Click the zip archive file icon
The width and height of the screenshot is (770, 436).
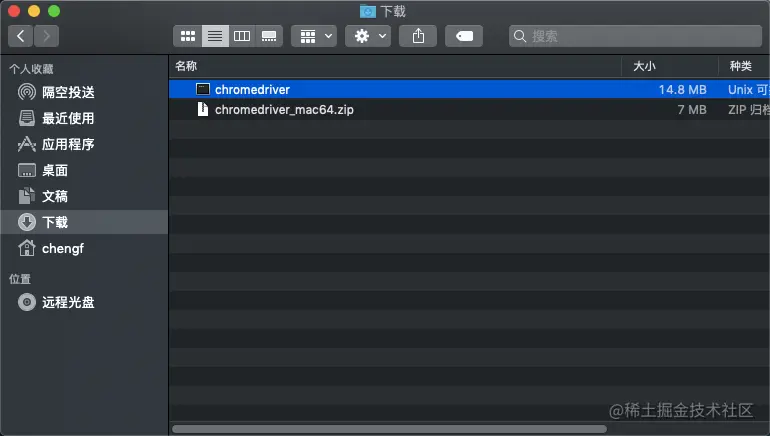[202, 109]
